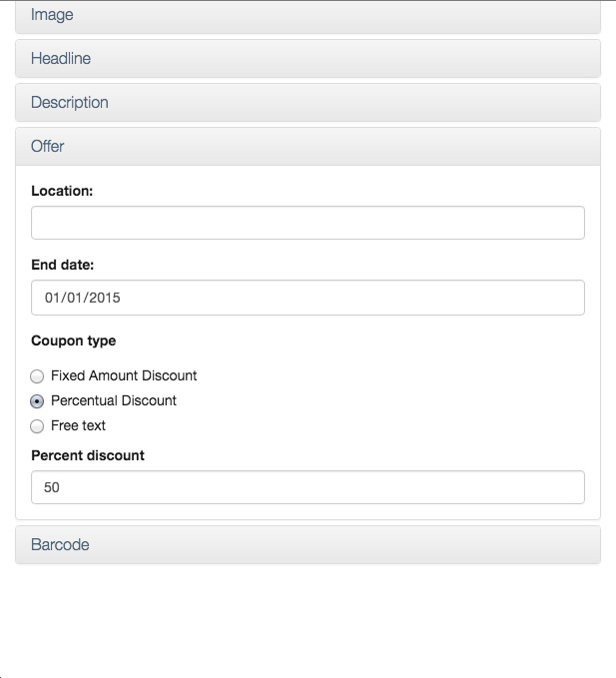Expand the Image accordion section

point(308,15)
